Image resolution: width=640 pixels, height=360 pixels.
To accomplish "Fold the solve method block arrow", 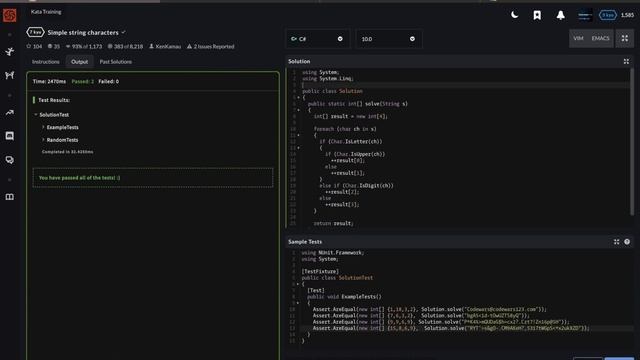I will (x=298, y=110).
